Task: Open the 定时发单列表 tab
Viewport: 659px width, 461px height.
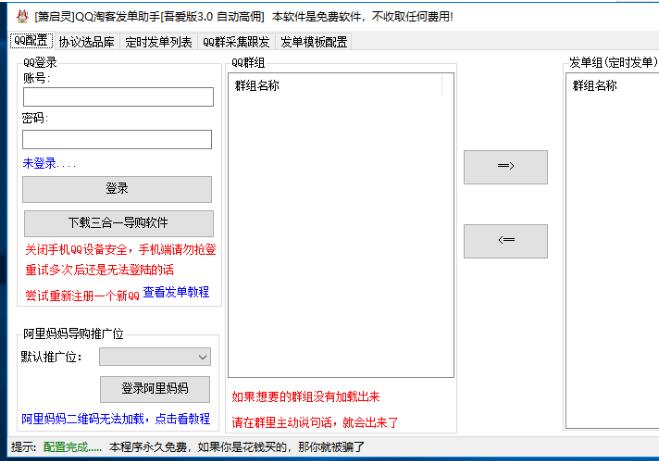Action: (x=158, y=42)
